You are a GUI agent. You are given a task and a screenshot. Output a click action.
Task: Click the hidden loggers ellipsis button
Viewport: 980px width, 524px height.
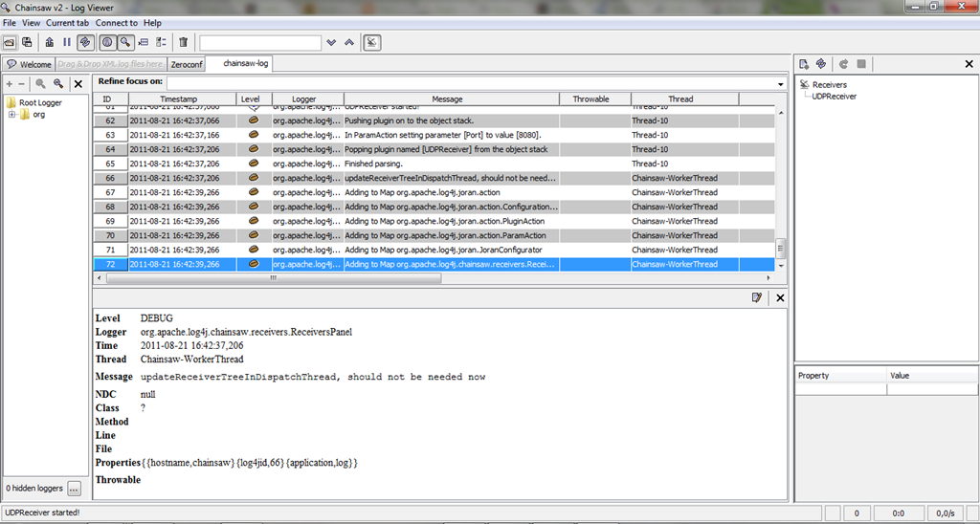(74, 489)
